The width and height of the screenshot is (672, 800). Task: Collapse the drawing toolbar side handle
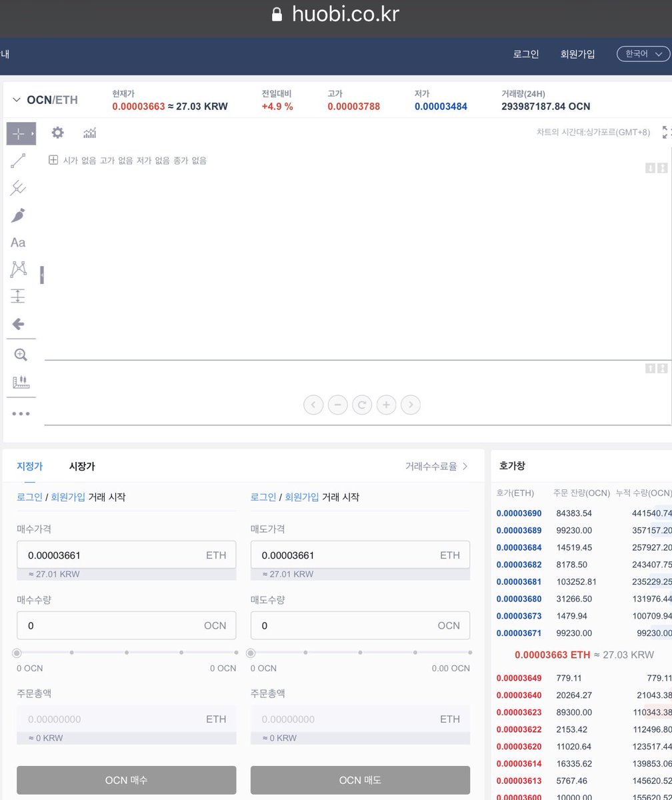pos(42,275)
